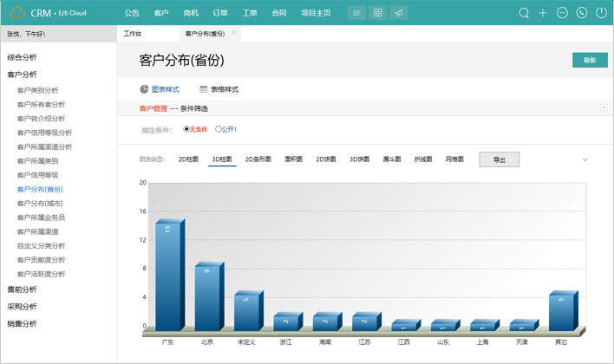Click the 广东 bar in the chart
The width and height of the screenshot is (614, 364).
168,276
